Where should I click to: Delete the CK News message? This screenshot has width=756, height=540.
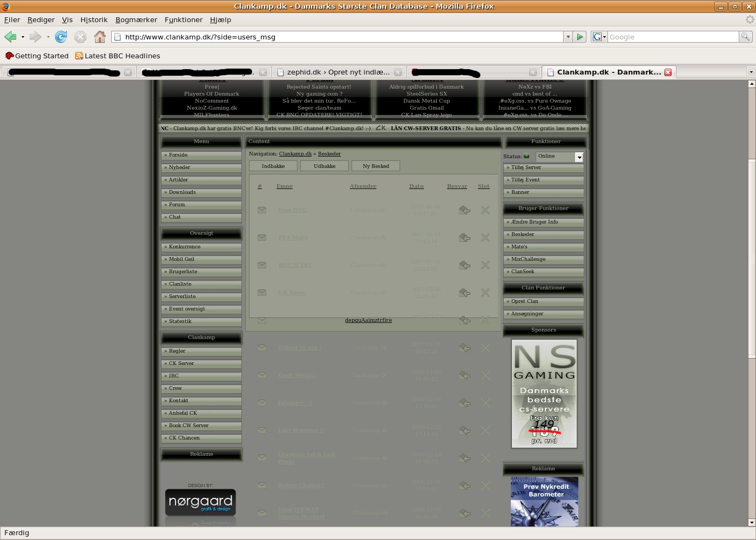pos(485,293)
